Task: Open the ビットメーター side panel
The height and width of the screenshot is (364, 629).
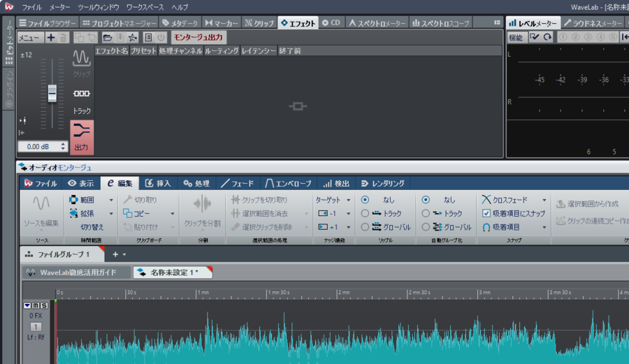Action: [9, 43]
